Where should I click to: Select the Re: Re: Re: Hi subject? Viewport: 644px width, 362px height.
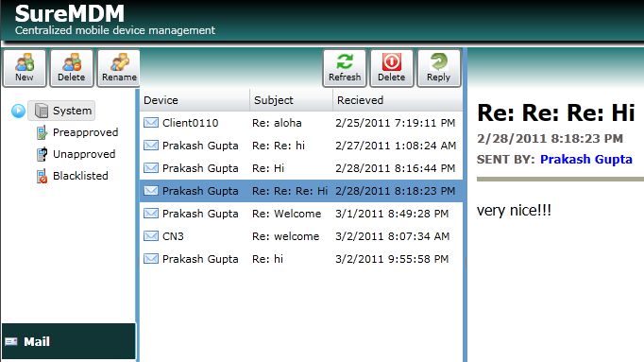pos(290,191)
